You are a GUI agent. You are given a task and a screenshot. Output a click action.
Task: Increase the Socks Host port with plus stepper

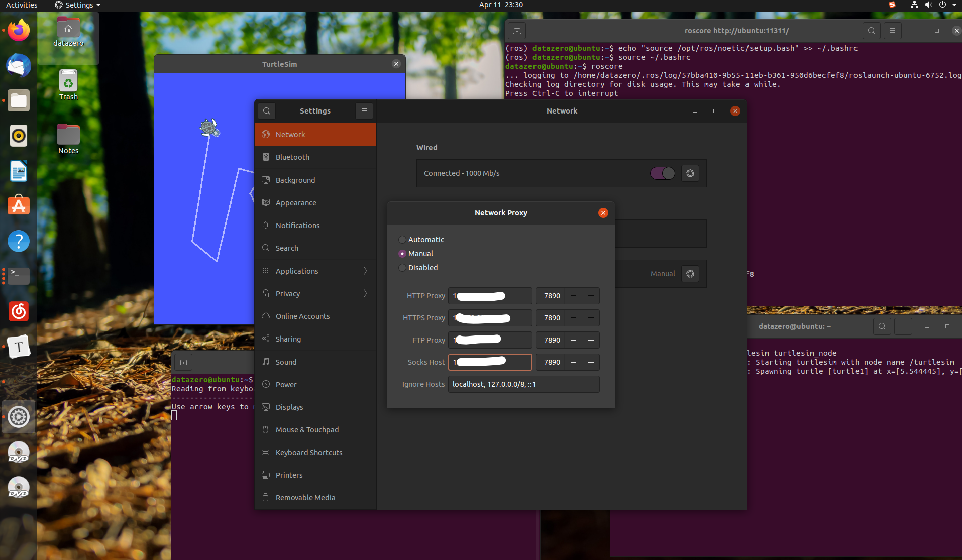591,362
